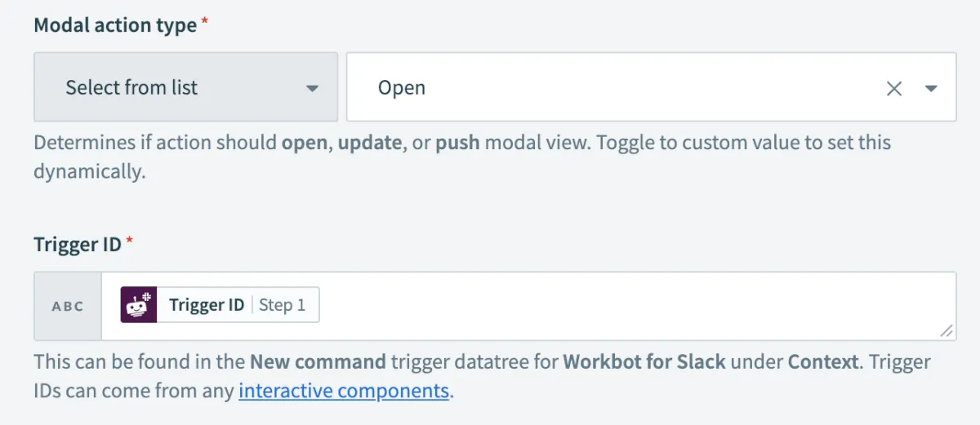Open the interactive components link
Screen dimensions: 980x425
tap(344, 391)
